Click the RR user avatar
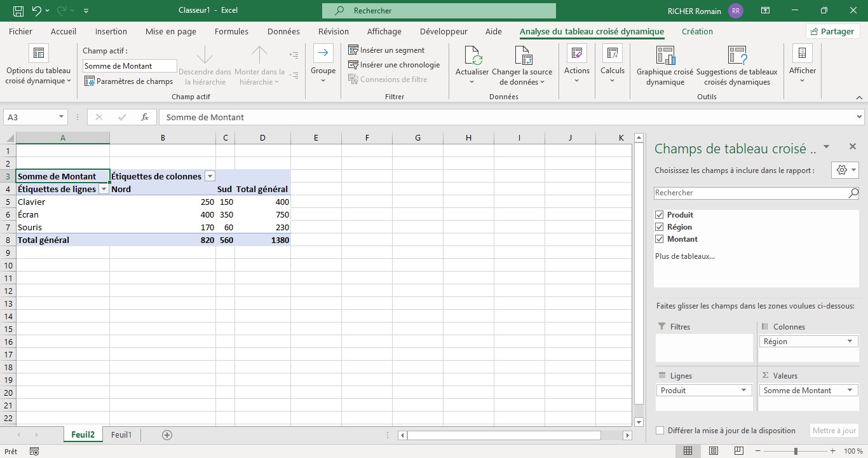868x458 pixels. [x=736, y=11]
